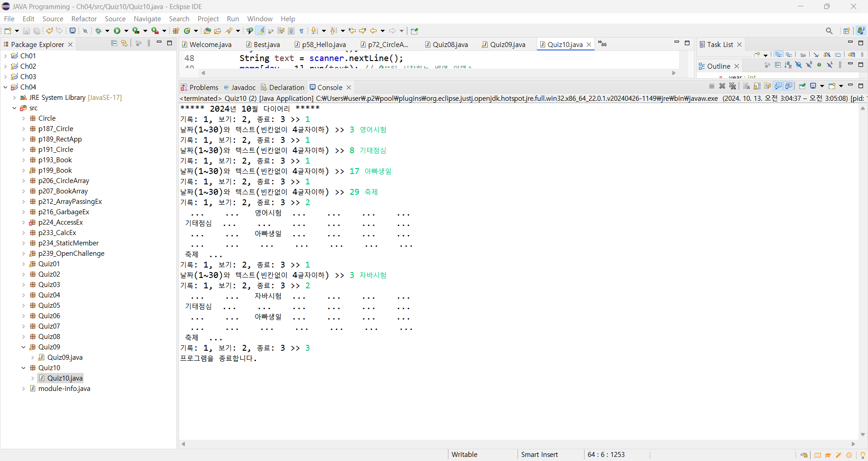
Task: Click the New Java Class icon
Action: point(187,31)
